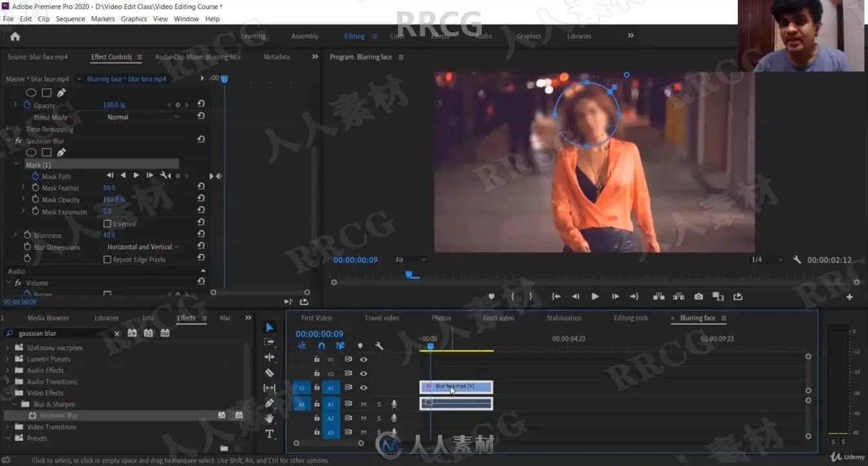Select the free draw bezier pen mask tool under Gaussian Blur
Image resolution: width=868 pixels, height=466 pixels.
(x=61, y=153)
